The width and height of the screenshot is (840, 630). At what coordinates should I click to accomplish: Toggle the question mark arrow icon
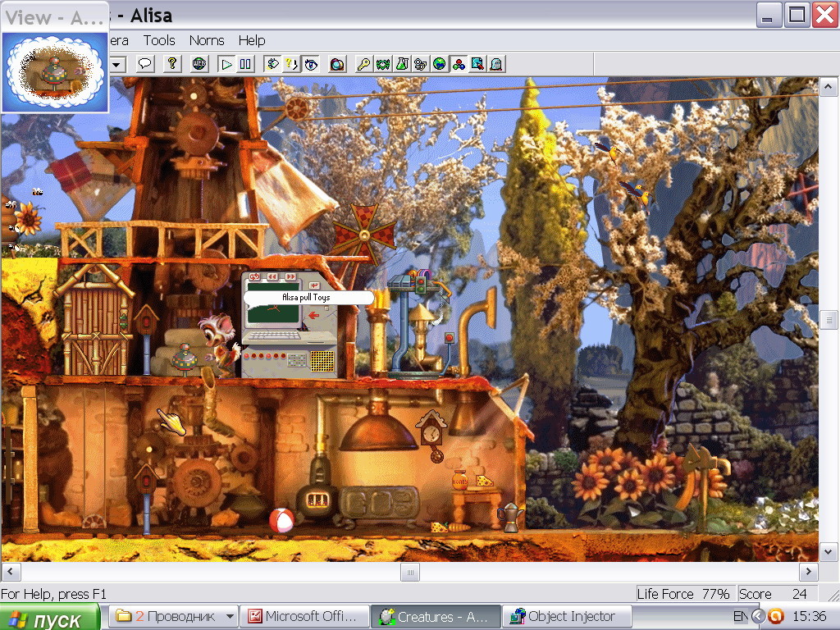[291, 64]
